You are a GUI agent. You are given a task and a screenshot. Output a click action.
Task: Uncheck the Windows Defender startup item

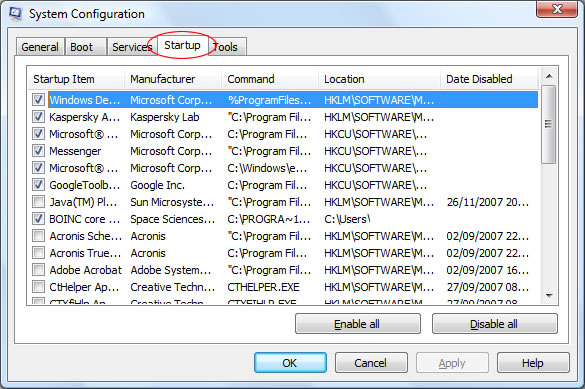[38, 100]
